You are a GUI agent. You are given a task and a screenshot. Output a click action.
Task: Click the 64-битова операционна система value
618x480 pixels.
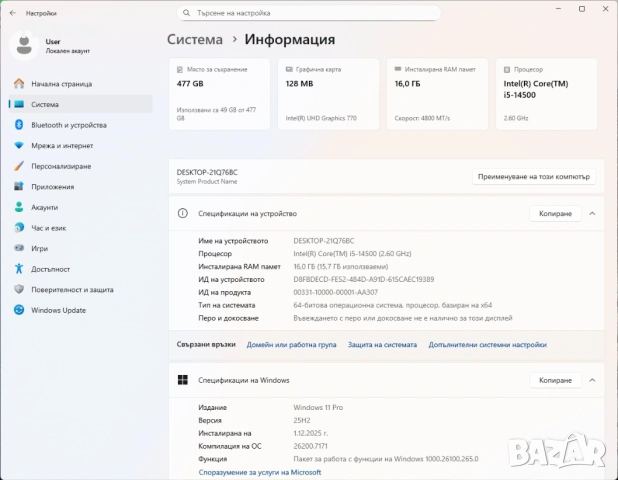[x=393, y=305]
